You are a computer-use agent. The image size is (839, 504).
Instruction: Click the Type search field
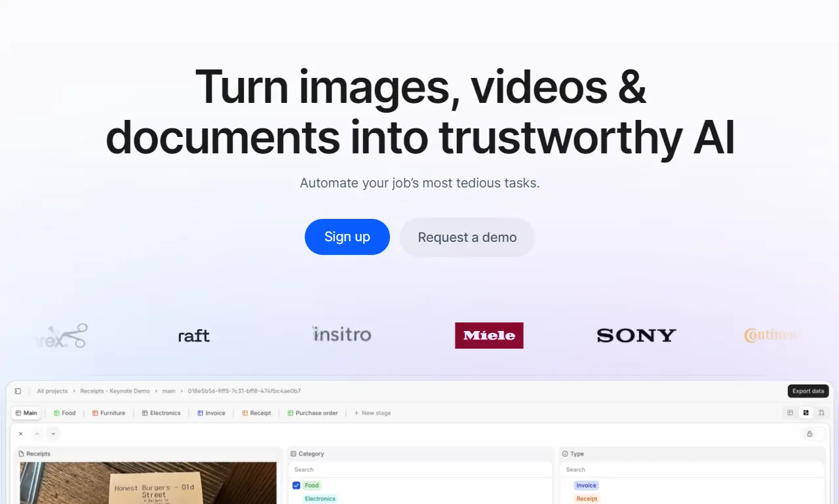click(x=692, y=470)
